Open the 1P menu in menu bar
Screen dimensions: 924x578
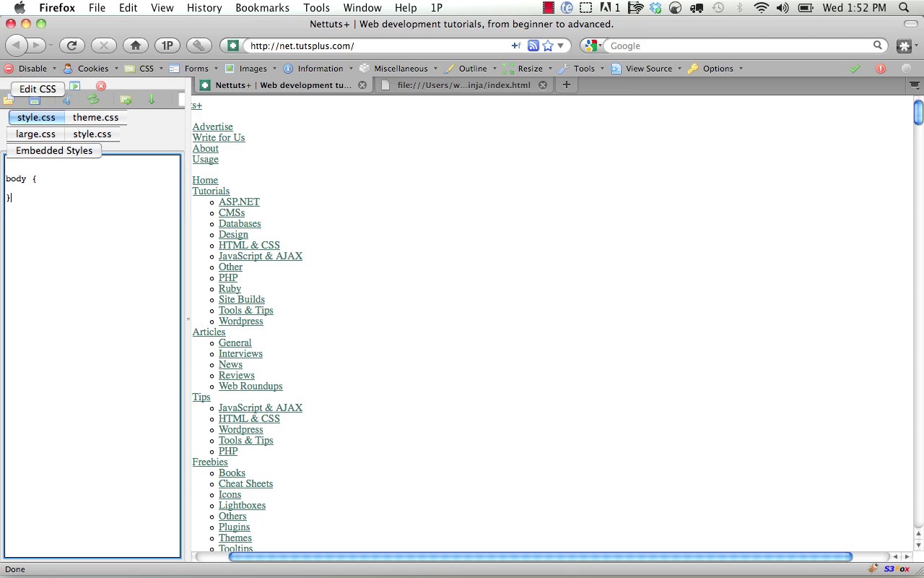[436, 8]
